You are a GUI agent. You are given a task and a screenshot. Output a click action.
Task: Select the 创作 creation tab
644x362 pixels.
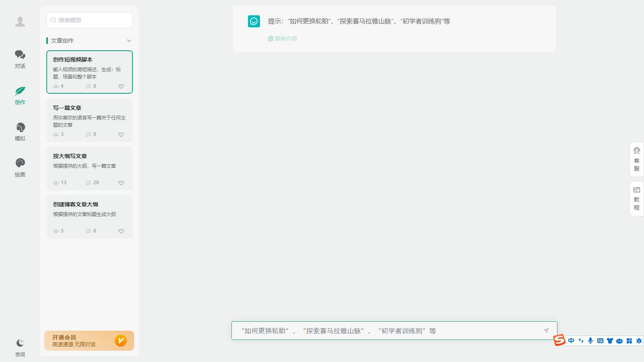pos(20,95)
